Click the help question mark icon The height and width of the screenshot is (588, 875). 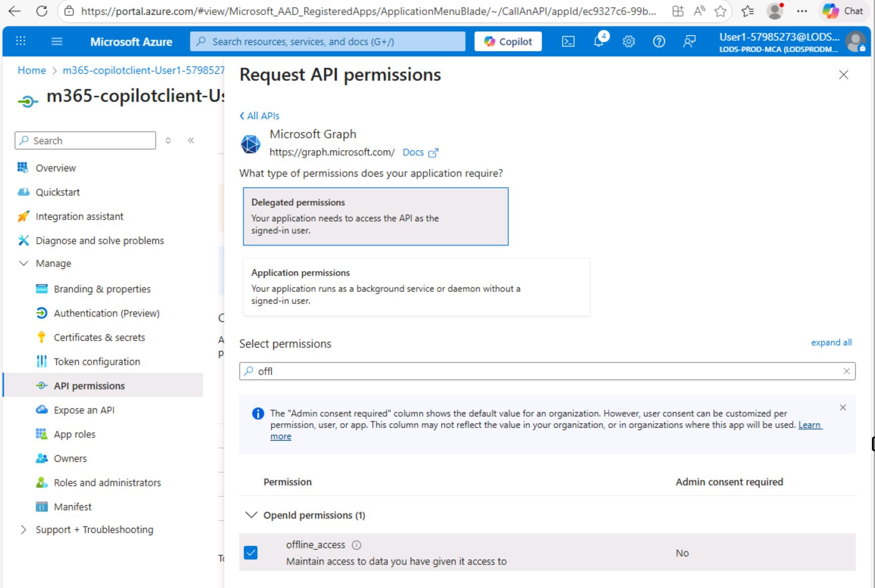tap(659, 42)
